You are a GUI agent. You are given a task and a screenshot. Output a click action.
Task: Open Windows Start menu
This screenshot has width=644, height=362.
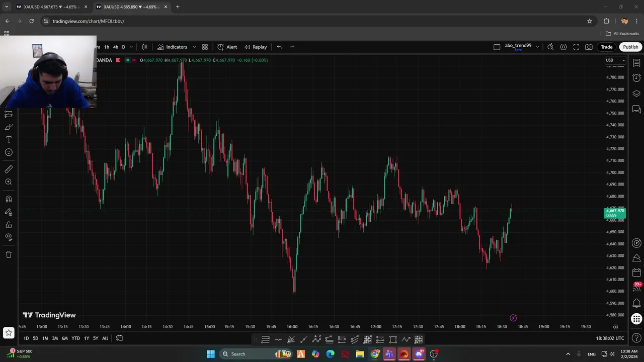(x=210, y=354)
